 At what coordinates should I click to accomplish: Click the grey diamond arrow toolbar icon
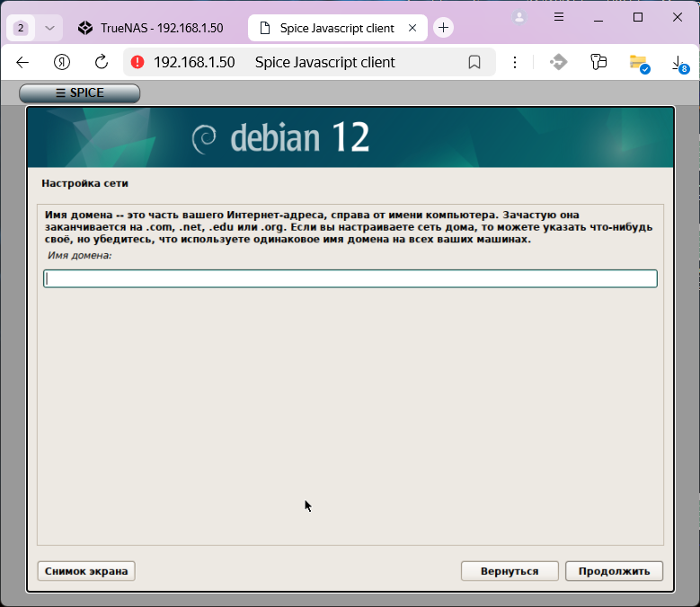tap(559, 62)
